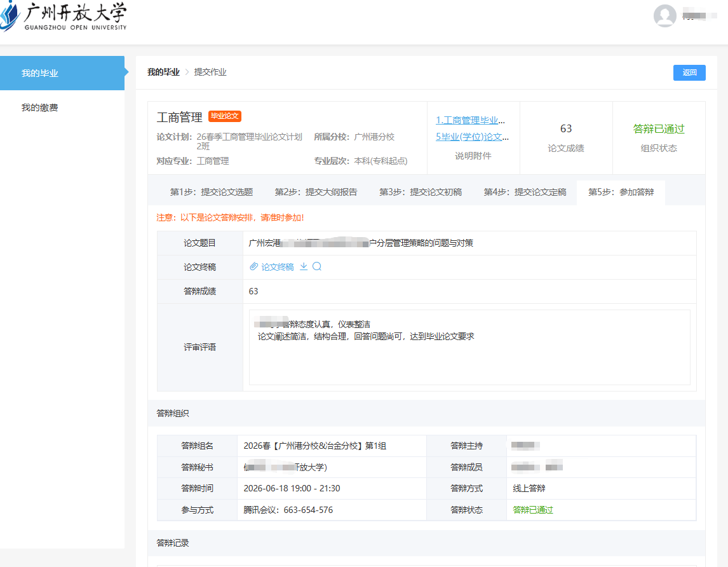Click the orange notice 注意：以下是论文答辩安排

[x=231, y=217]
